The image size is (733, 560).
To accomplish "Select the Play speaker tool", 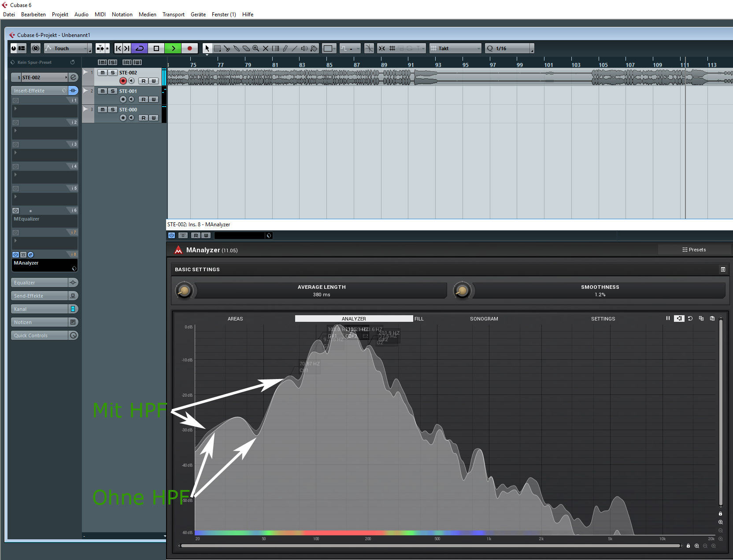I will [x=304, y=48].
